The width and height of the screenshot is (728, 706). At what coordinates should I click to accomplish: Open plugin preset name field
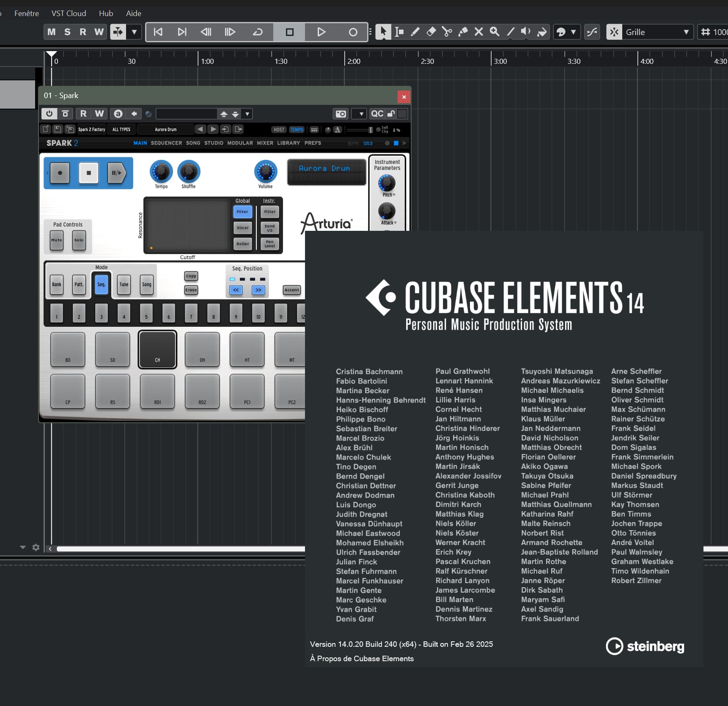(187, 114)
